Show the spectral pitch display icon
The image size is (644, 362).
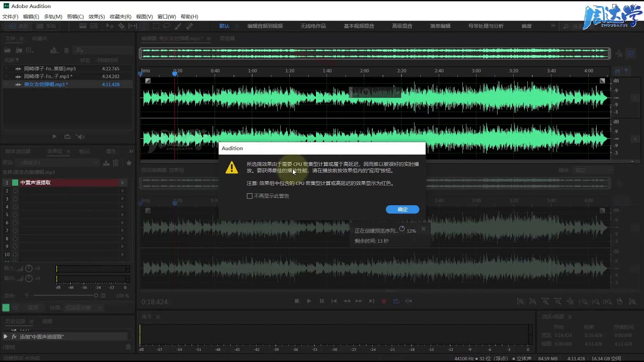point(94,26)
